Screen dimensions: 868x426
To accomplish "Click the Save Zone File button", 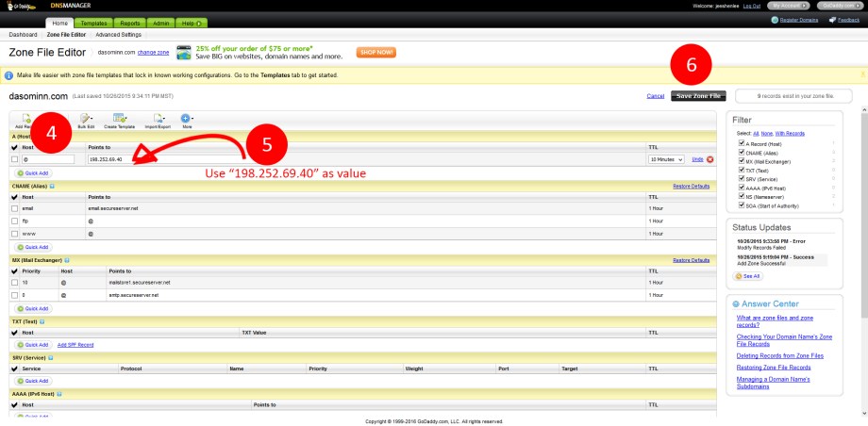I will [x=698, y=96].
